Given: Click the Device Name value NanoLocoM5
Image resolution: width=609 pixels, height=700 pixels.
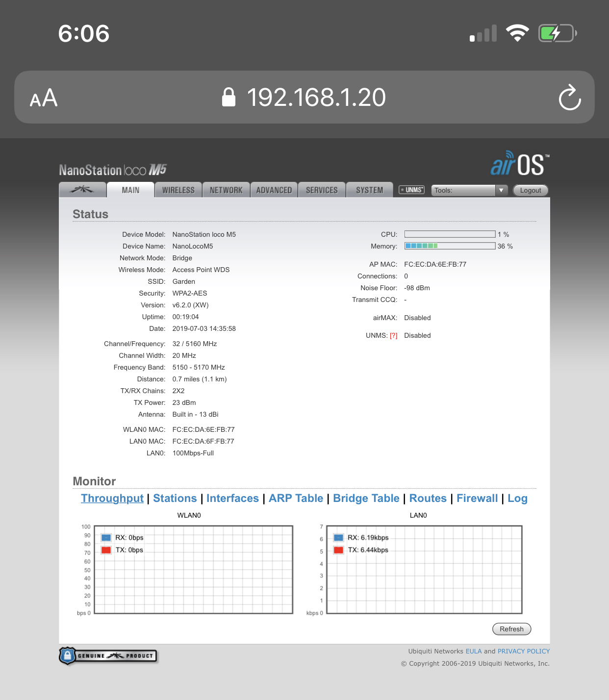Looking at the screenshot, I should point(193,247).
